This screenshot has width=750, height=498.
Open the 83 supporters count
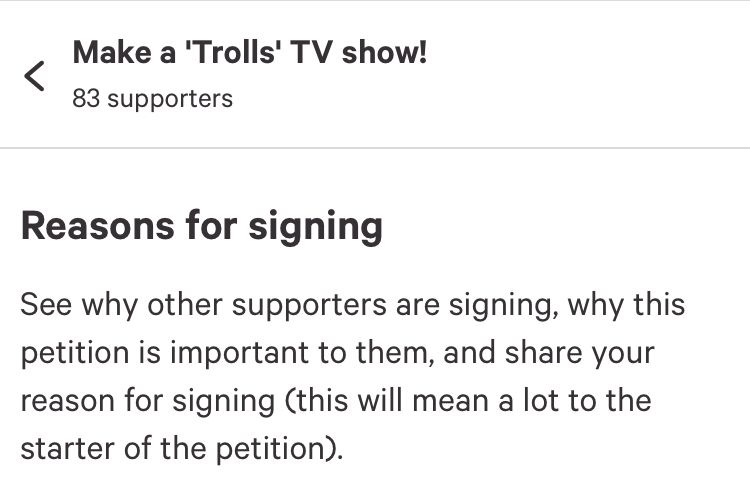152,99
